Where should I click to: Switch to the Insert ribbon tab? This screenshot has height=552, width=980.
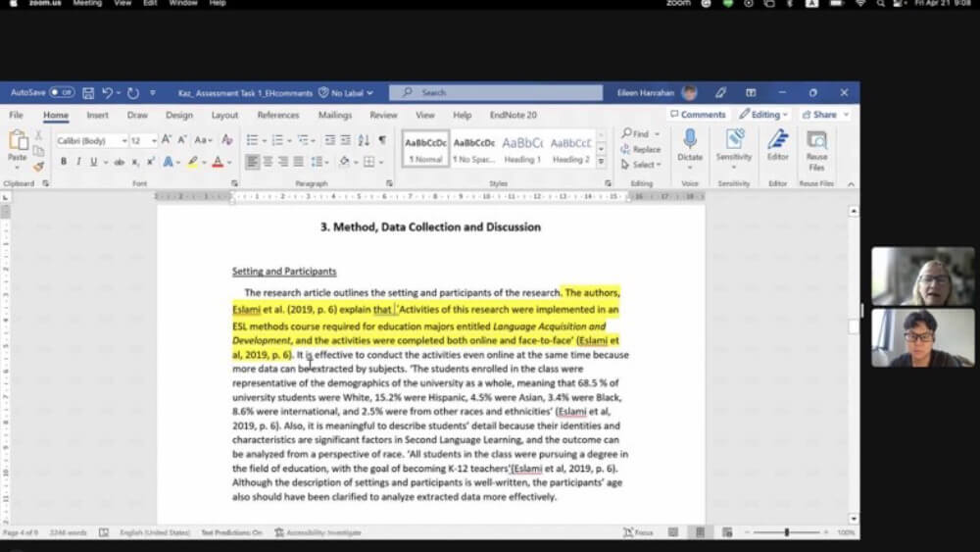tap(97, 115)
